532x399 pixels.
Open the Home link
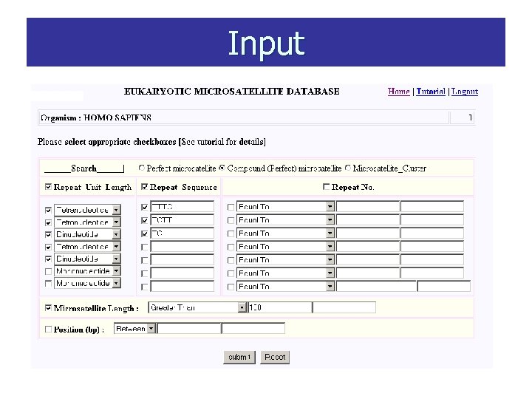click(x=399, y=92)
